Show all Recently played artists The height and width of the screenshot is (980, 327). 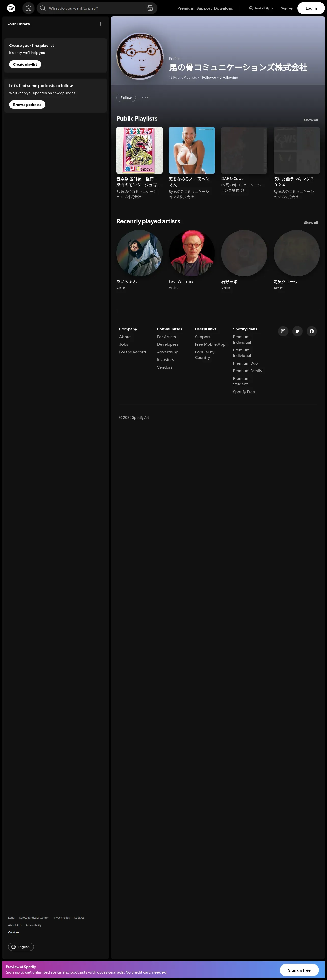311,223
